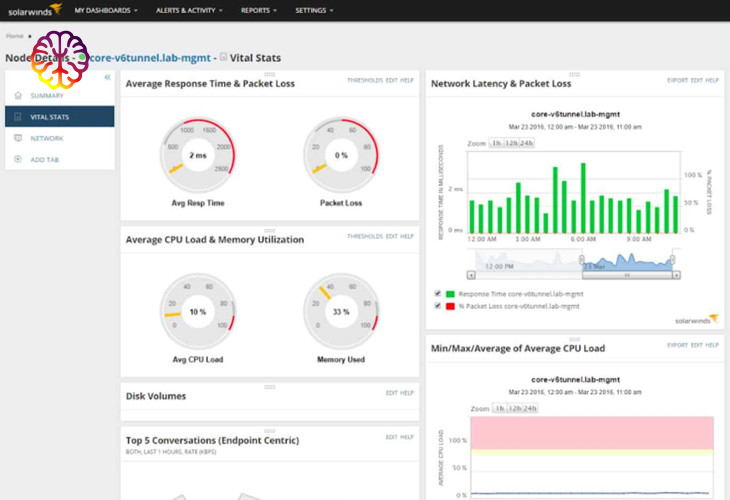Set CPU Load chart zoom to 12h
Screen dimensions: 730x500
[x=514, y=408]
